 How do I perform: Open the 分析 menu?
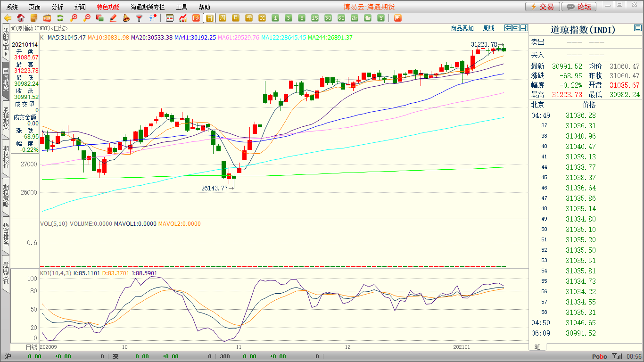click(x=58, y=7)
